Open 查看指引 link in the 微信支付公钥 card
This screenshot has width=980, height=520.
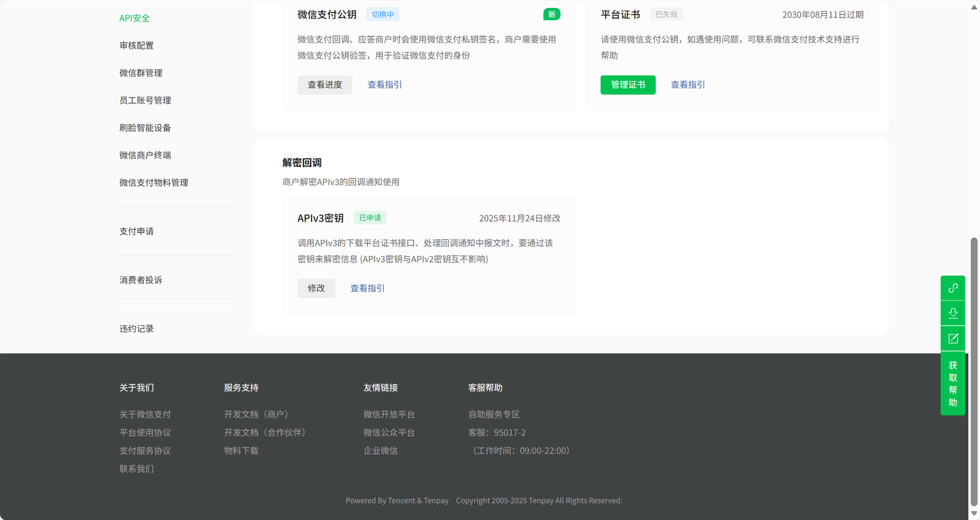tap(385, 85)
